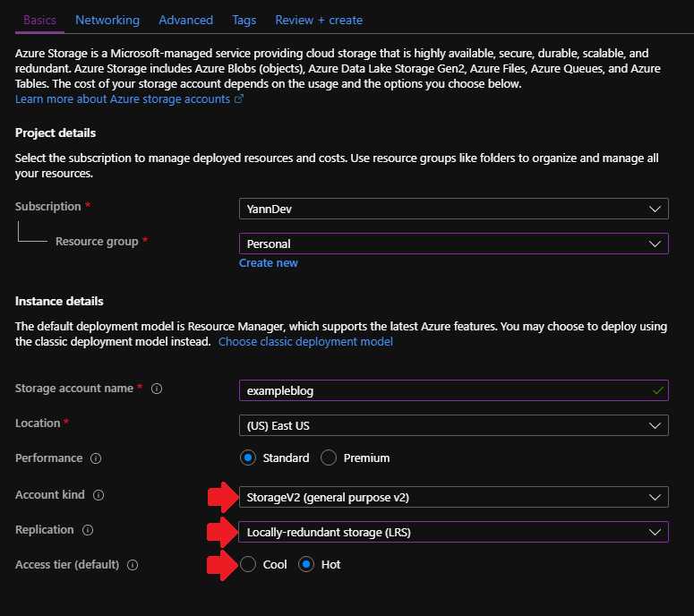Click info icon beside Account kind
Image resolution: width=694 pixels, height=616 pixels.
coord(99,495)
